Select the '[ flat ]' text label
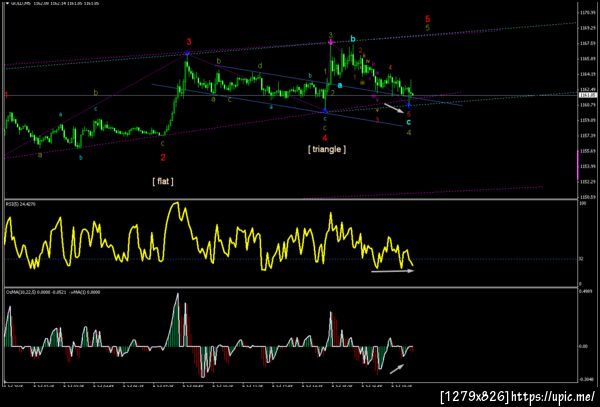The image size is (600, 407). 163,181
